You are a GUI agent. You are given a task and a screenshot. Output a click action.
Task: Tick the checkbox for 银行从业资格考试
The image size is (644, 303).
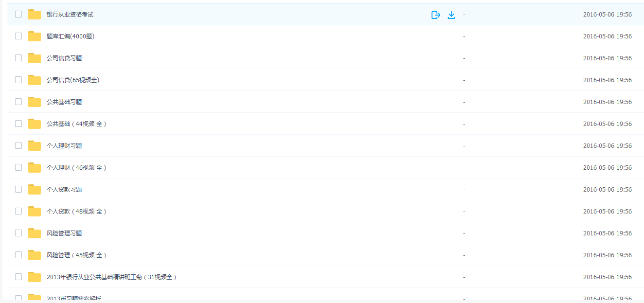(18, 14)
